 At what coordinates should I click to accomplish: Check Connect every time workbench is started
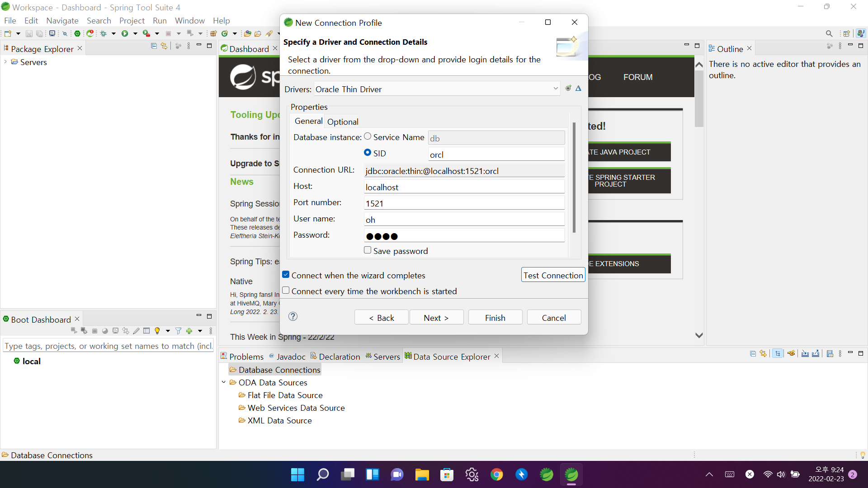click(286, 291)
